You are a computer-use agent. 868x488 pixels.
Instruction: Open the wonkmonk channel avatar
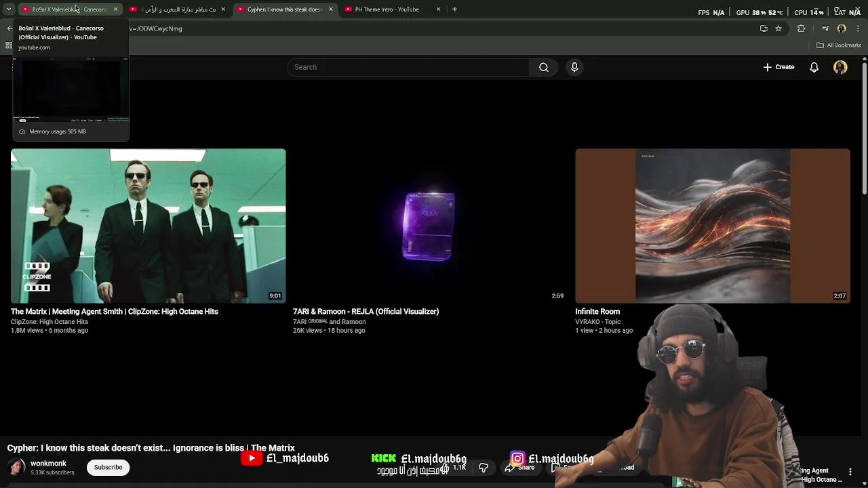(16, 467)
